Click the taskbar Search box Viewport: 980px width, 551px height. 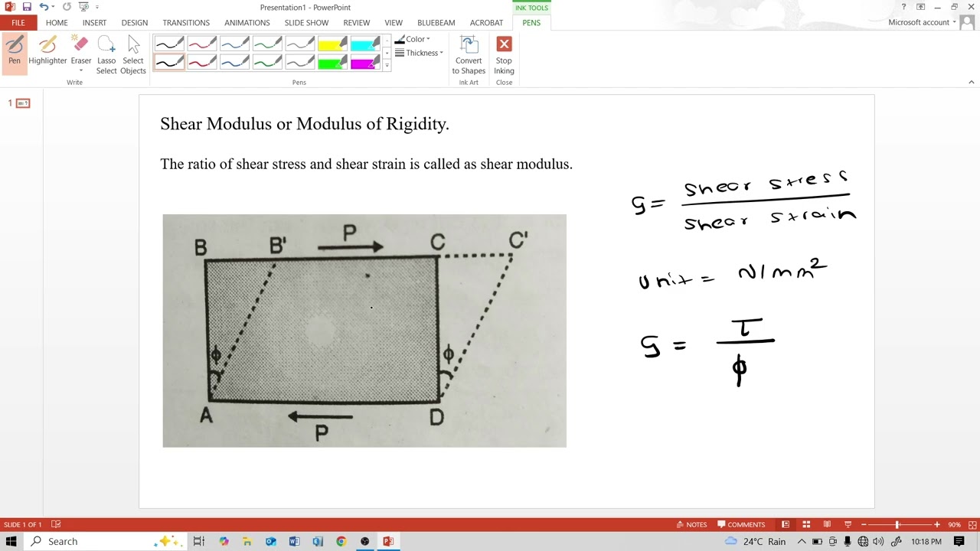pos(106,541)
